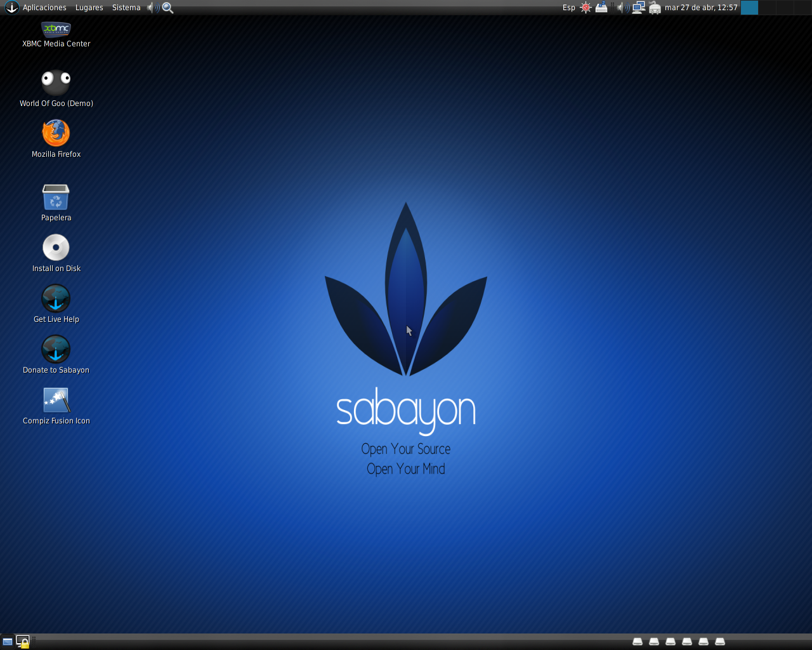This screenshot has width=812, height=650.
Task: Select the highlighted first workspace in switcher
Action: point(750,8)
